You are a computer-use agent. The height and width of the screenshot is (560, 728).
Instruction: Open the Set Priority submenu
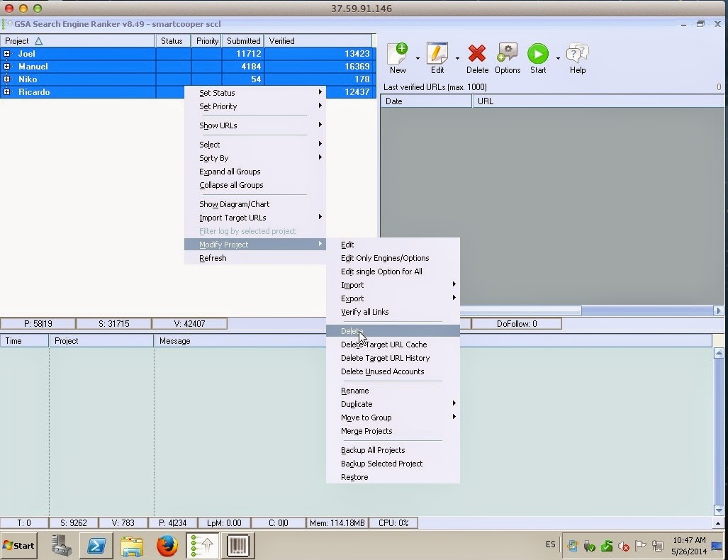point(255,106)
